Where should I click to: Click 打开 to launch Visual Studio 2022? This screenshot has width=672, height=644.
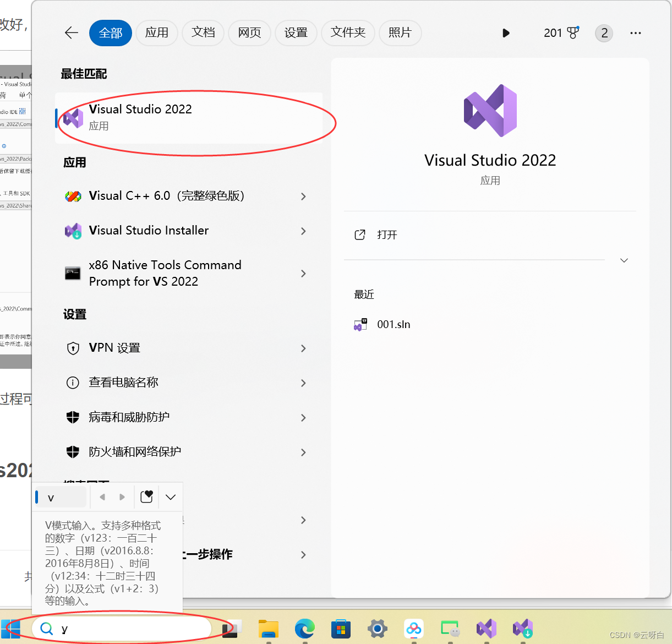click(387, 235)
